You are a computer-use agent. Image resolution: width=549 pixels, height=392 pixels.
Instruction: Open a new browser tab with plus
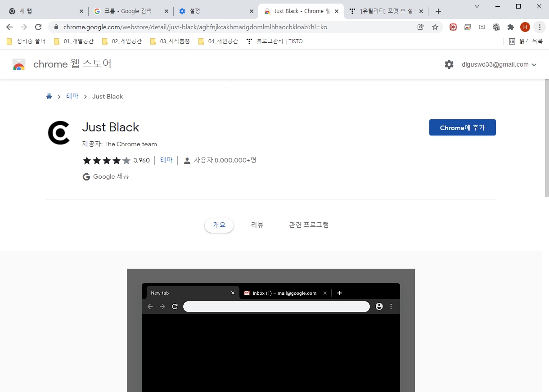(438, 11)
